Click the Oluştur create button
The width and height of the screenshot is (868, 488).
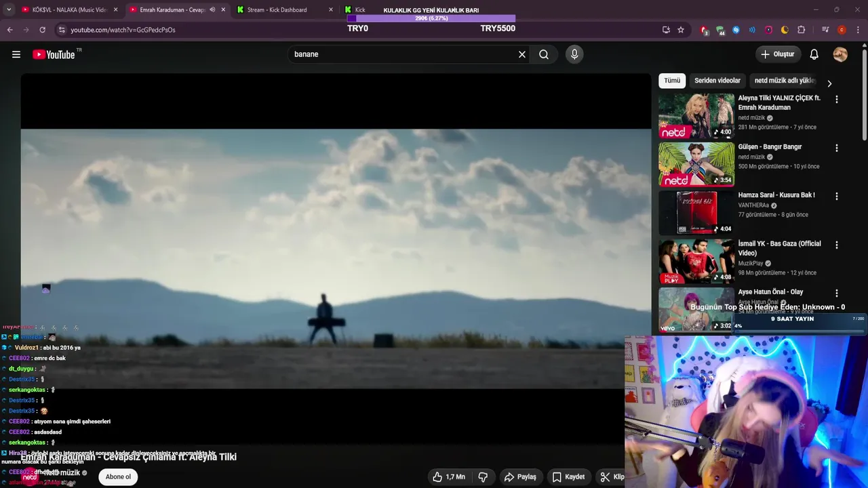(778, 54)
